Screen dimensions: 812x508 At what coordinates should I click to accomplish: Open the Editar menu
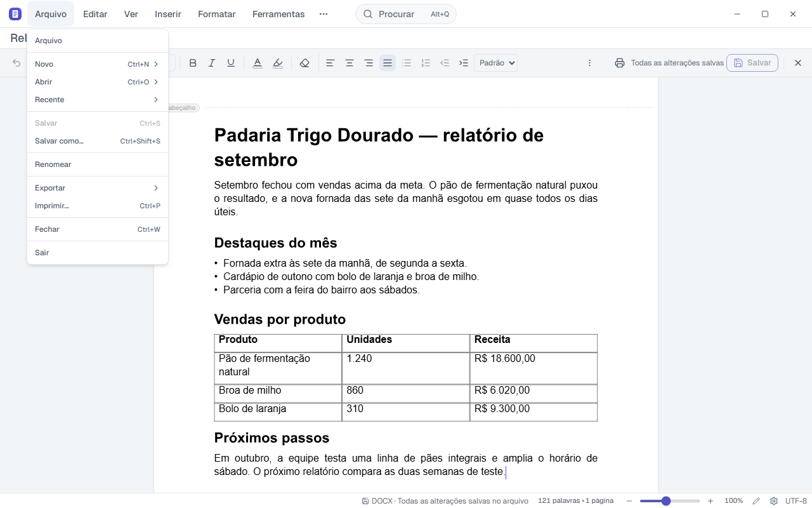pos(95,14)
